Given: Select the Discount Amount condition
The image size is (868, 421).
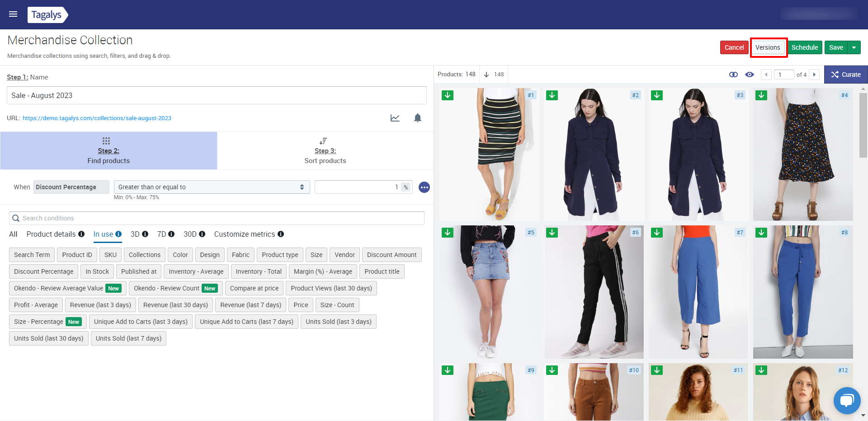Looking at the screenshot, I should (x=392, y=255).
